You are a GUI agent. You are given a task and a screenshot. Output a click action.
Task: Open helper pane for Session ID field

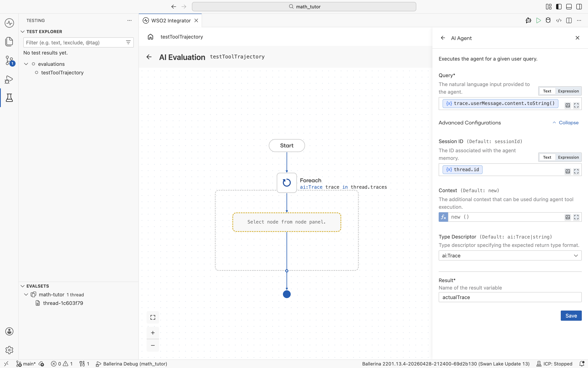point(568,171)
